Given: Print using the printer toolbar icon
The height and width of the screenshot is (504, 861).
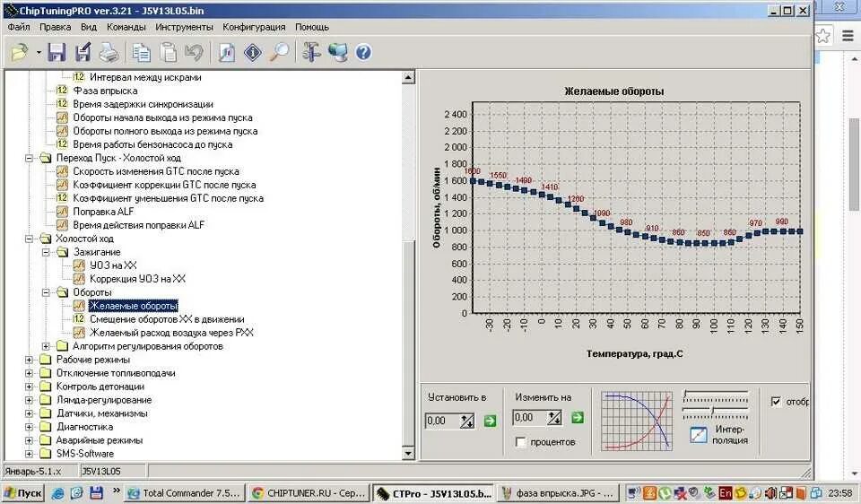Looking at the screenshot, I should 109,53.
